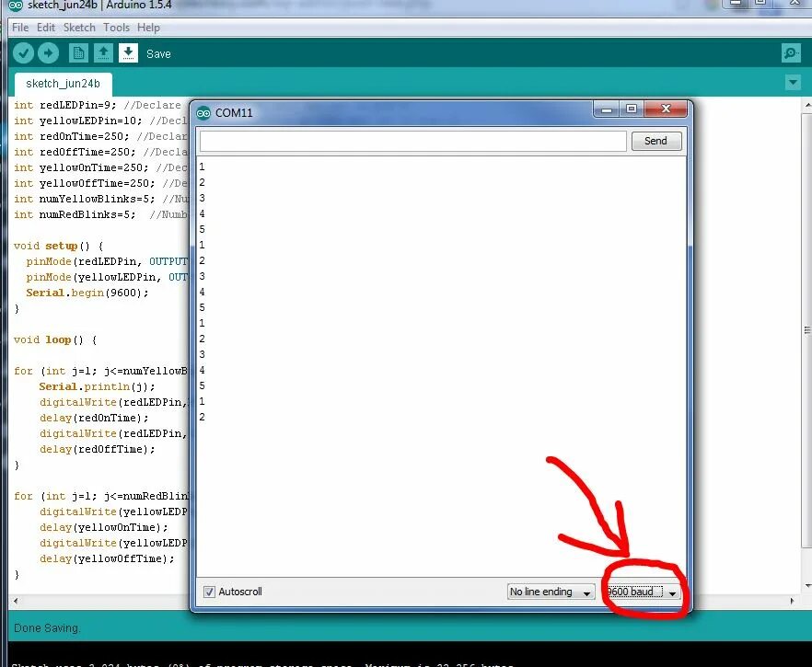
Task: Click the Serial.println(j); code line
Action: click(x=97, y=386)
